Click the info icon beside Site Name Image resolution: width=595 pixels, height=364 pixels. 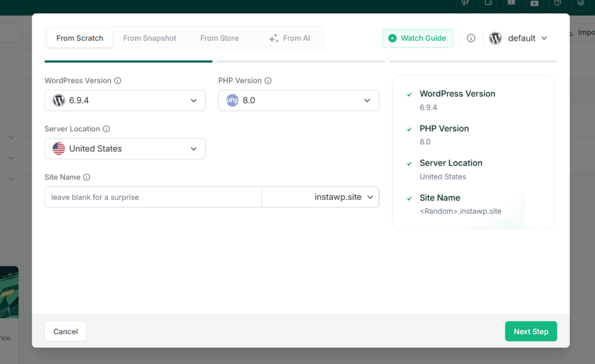click(87, 177)
